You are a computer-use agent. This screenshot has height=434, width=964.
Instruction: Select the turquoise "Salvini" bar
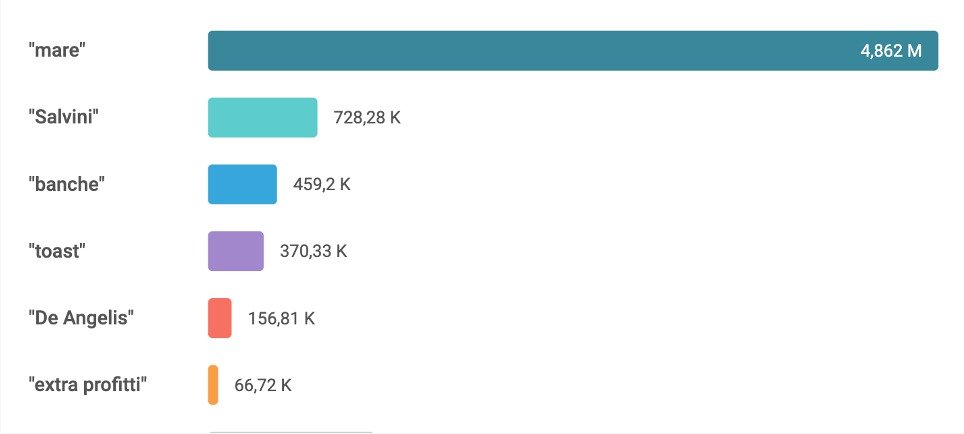tap(262, 118)
